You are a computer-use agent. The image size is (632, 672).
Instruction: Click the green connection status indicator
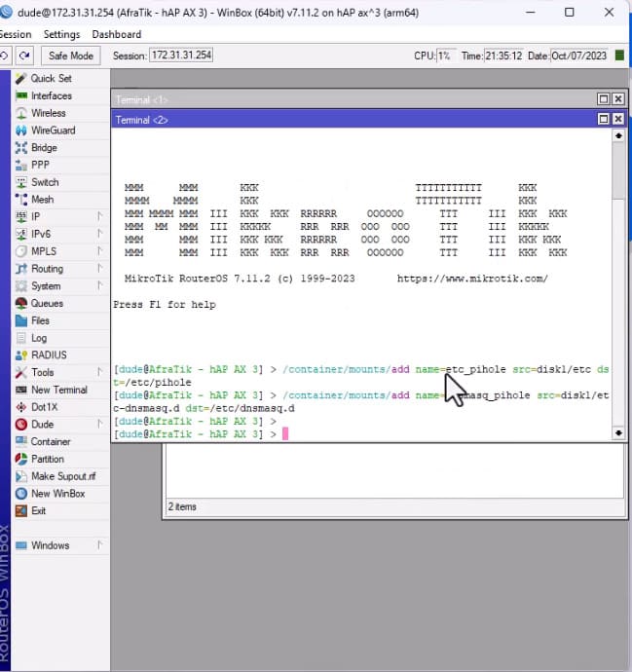pyautogui.click(x=619, y=56)
